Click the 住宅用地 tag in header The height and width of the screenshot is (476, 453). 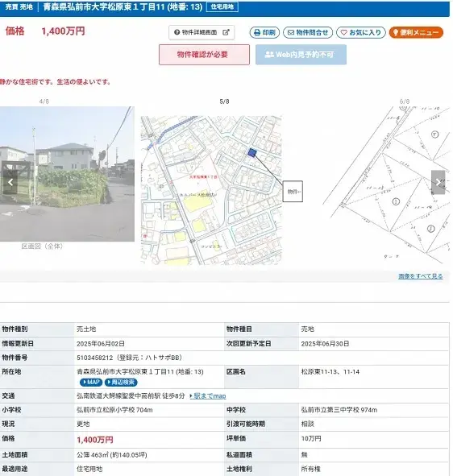222,6
